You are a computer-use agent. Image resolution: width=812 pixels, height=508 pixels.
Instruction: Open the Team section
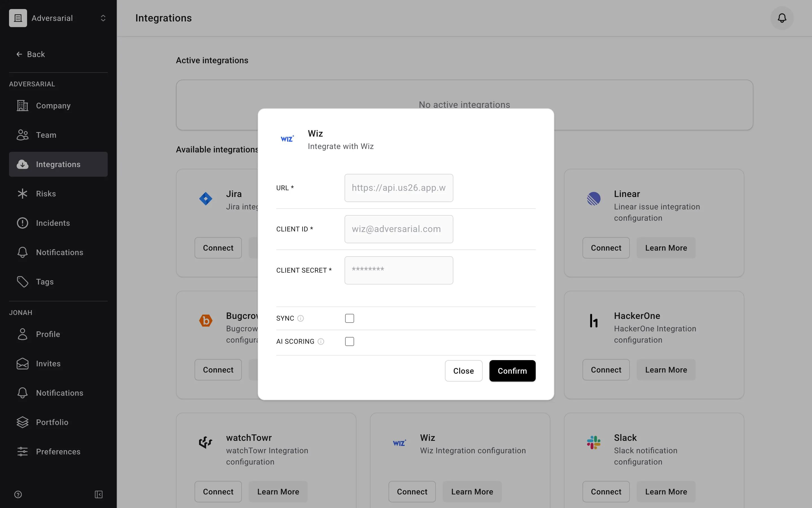pyautogui.click(x=58, y=135)
